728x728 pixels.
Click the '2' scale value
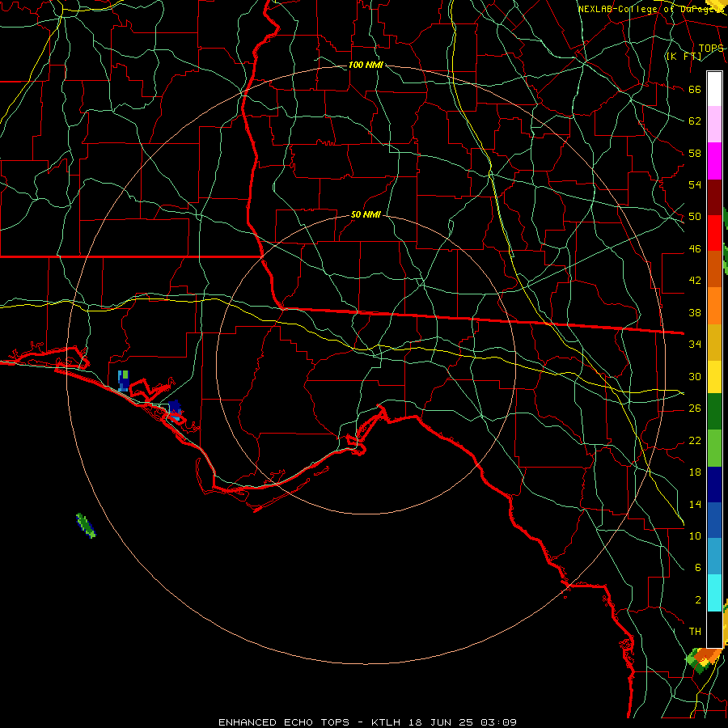pos(697,600)
